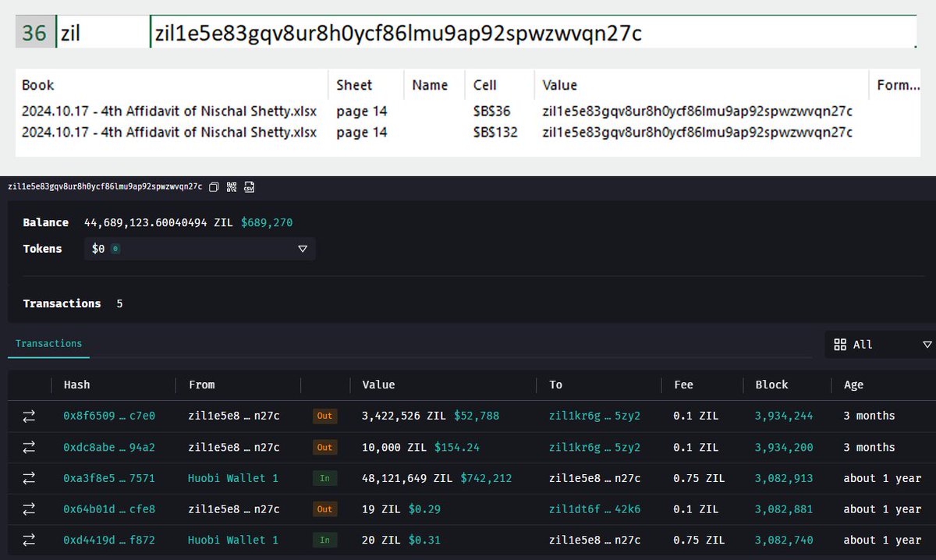
Task: Open block 3,082,881
Action: pos(784,509)
